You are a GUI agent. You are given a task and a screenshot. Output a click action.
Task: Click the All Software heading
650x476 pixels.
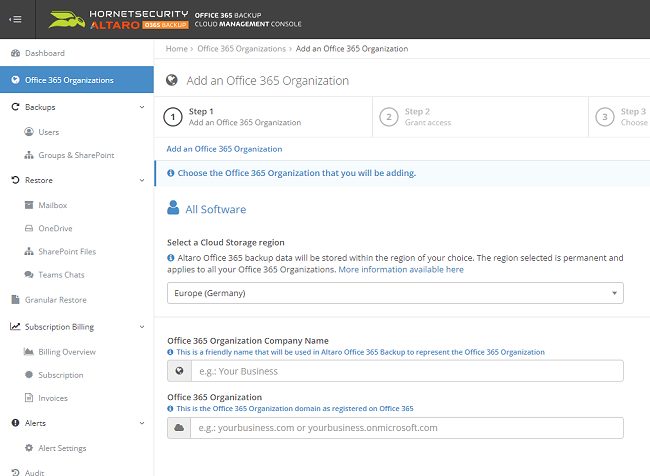pyautogui.click(x=216, y=209)
